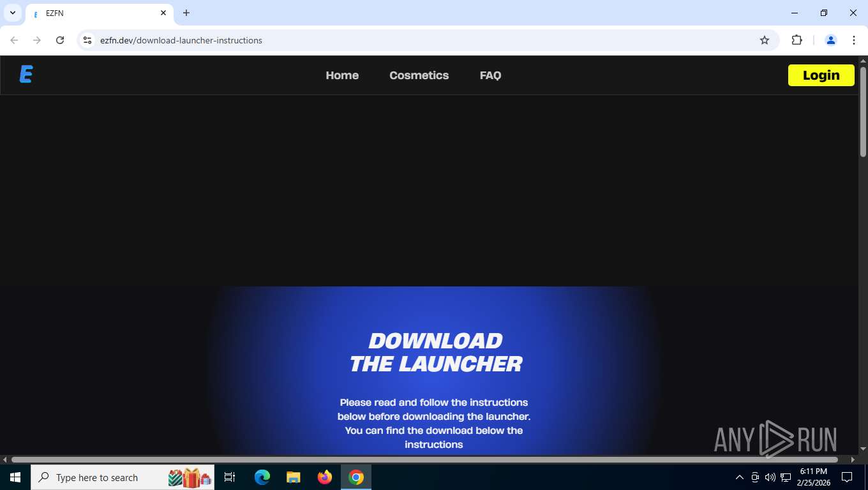868x490 pixels.
Task: Open the Home nav link
Action: pos(342,75)
